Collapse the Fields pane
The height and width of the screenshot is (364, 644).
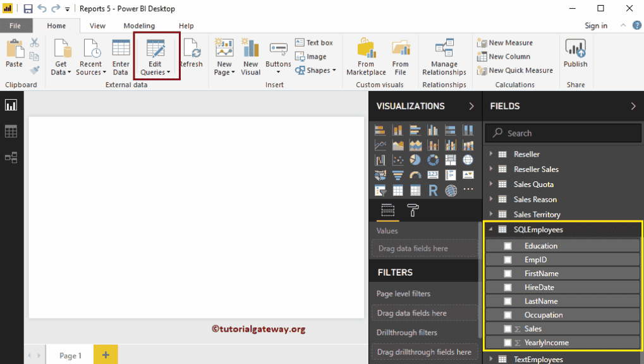point(633,106)
